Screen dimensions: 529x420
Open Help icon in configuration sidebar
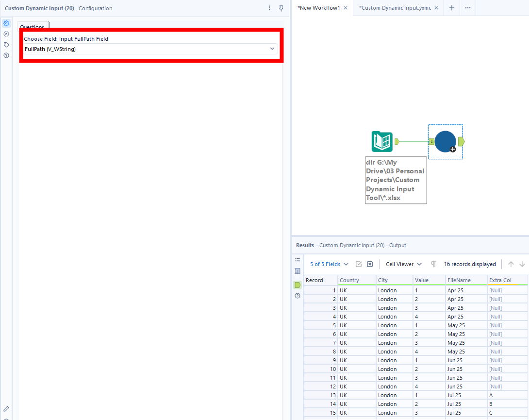(x=6, y=55)
